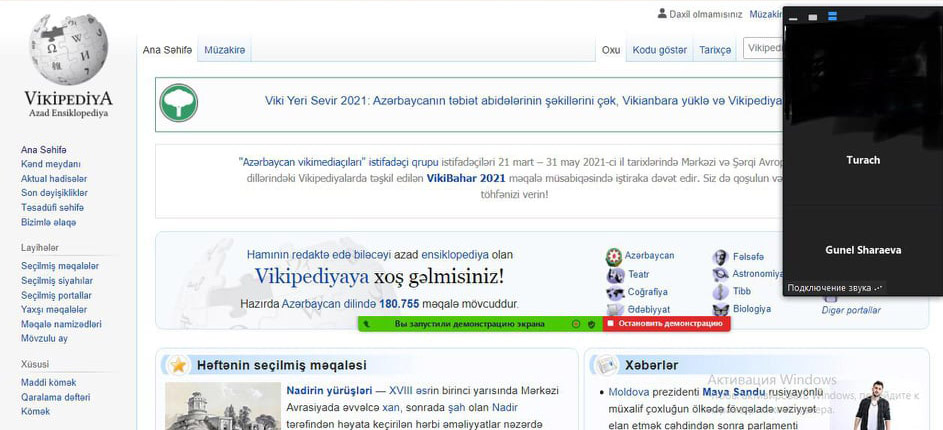Open the Nadirin yürüşləri article link
The image size is (943, 430).
pyautogui.click(x=328, y=390)
